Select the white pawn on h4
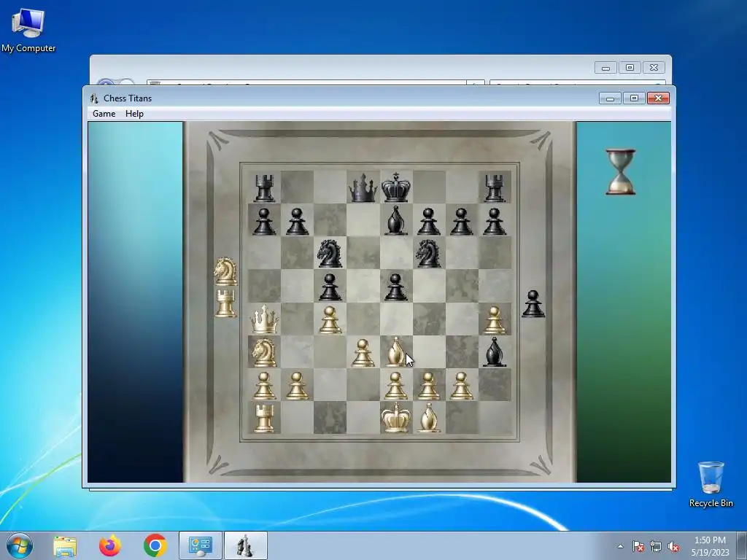The height and width of the screenshot is (560, 747). click(x=495, y=320)
